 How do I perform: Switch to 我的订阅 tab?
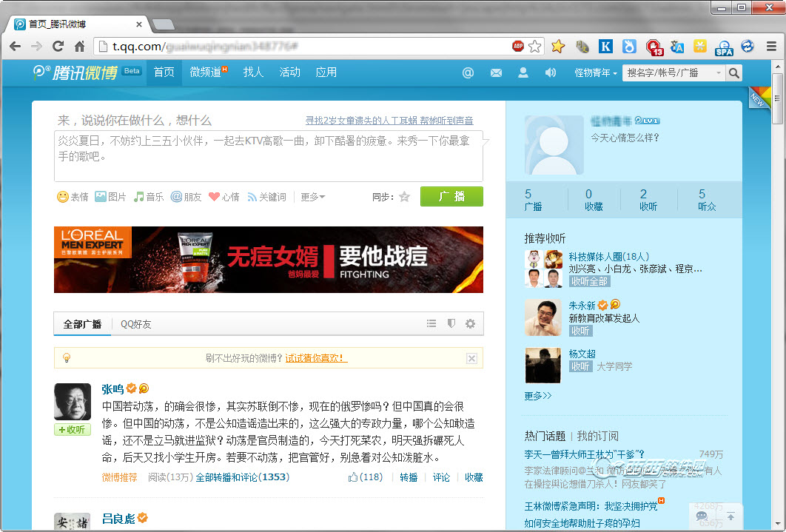click(597, 437)
